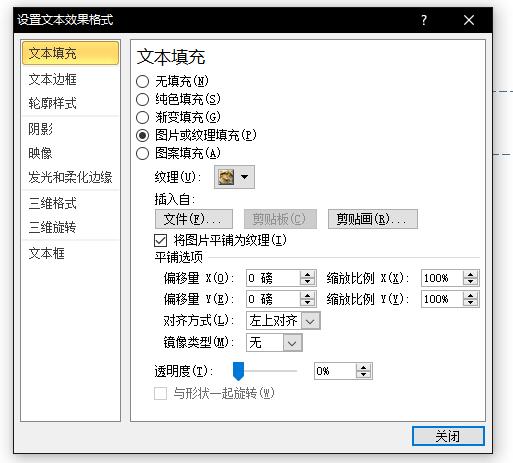Screen dimensions: 513x463
Task: Click the 缩放比例 Y spinner arrows
Action: click(470, 299)
